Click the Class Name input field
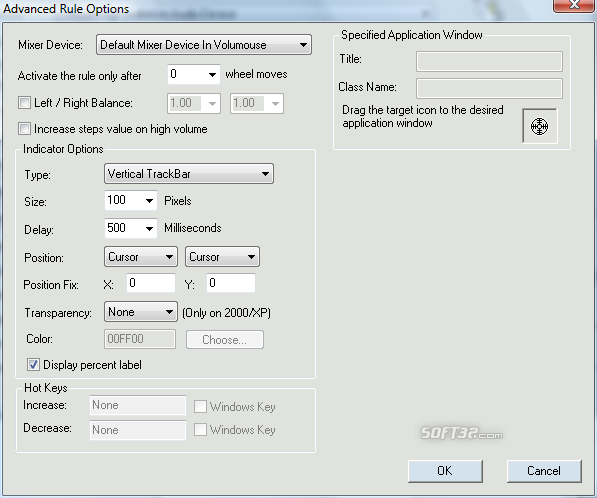This screenshot has width=597, height=498. tap(489, 88)
